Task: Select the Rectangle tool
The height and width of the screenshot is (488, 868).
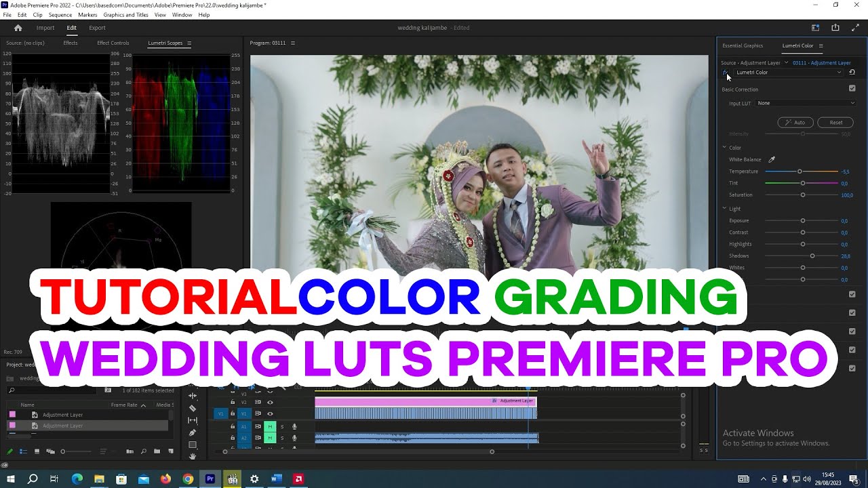Action: [193, 445]
